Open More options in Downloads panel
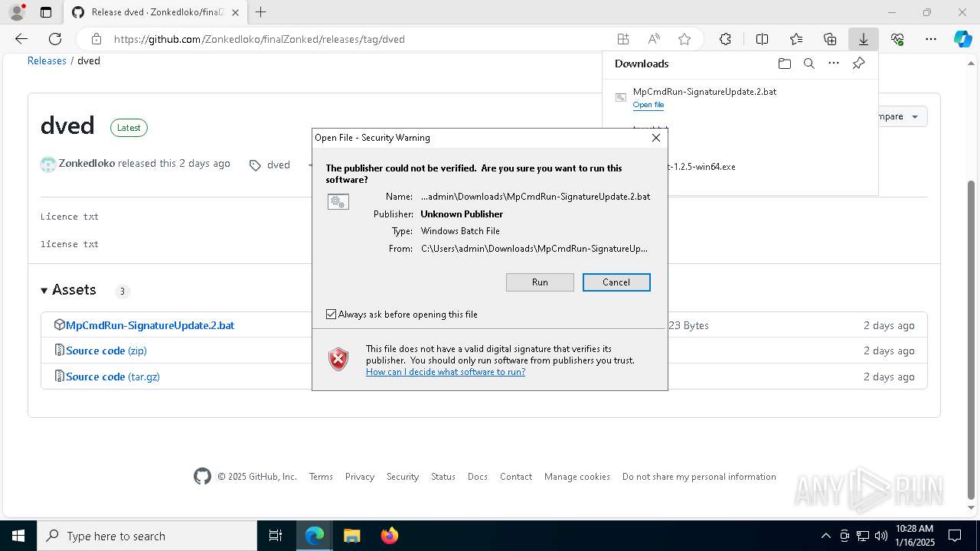 click(x=834, y=64)
